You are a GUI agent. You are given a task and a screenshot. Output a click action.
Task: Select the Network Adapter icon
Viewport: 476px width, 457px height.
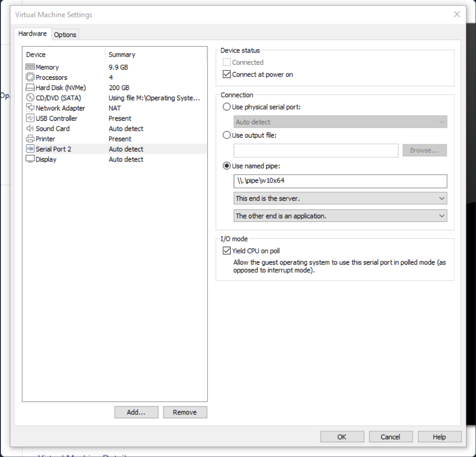tap(30, 108)
